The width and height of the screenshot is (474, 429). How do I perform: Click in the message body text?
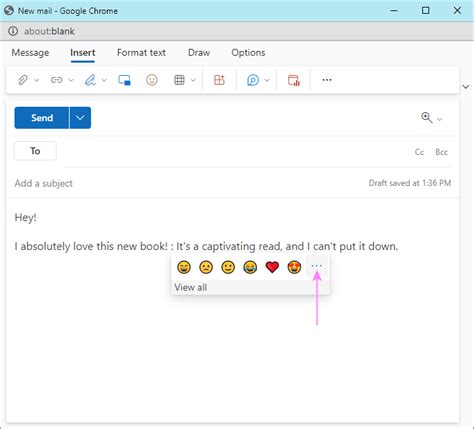point(206,246)
